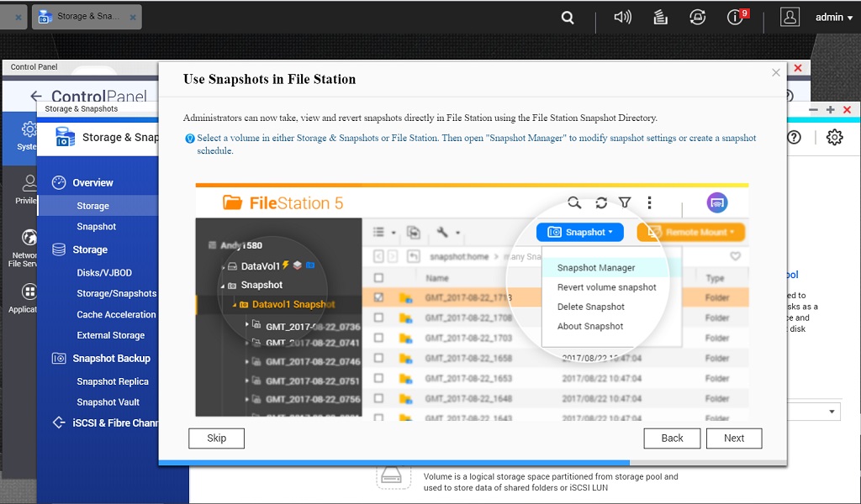This screenshot has height=504, width=861.
Task: Uncheck the GMT_2017-08-22_1713 row checkbox
Action: [x=379, y=297]
